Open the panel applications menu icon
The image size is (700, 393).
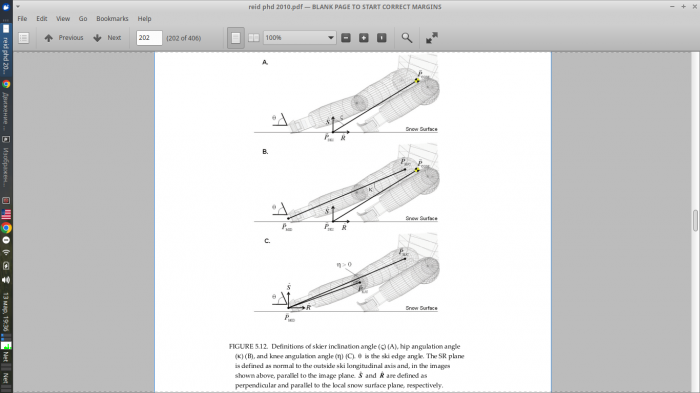6,7
